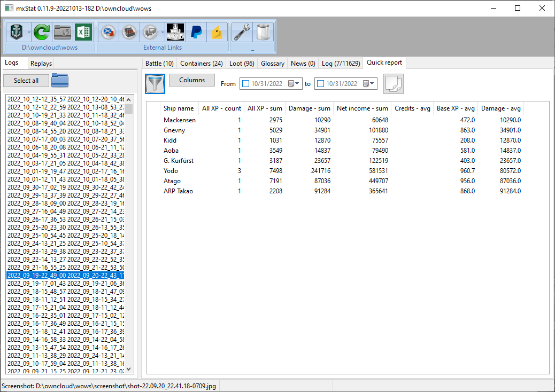Click the Columns button

(192, 80)
